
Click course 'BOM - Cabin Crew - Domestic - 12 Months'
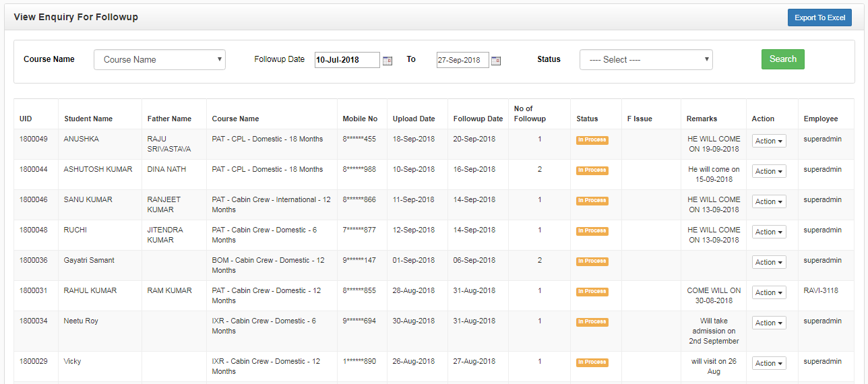point(268,265)
